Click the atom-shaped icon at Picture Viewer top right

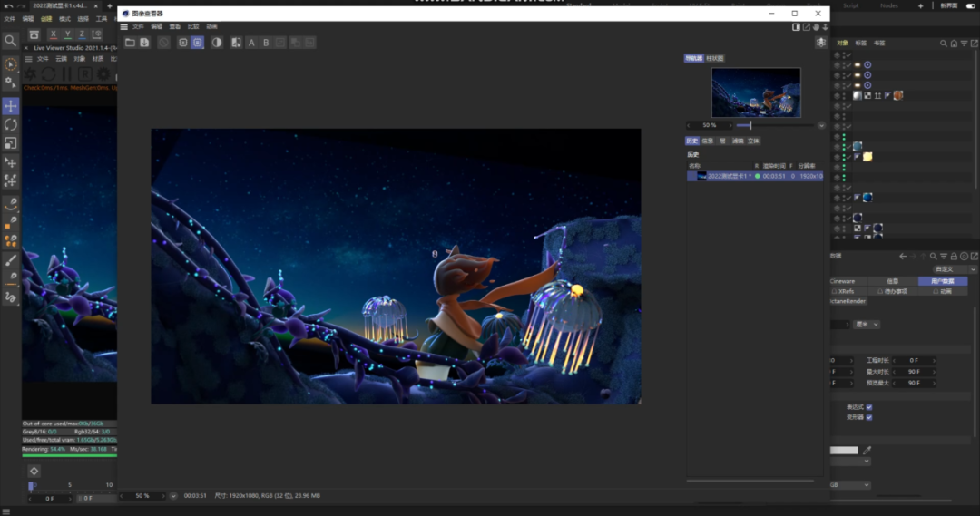(820, 42)
